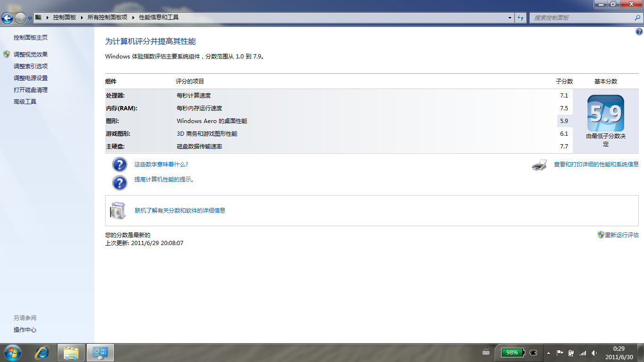This screenshot has height=362, width=644.
Task: Click the keyboard icon in taskbar
Action: coord(486,352)
